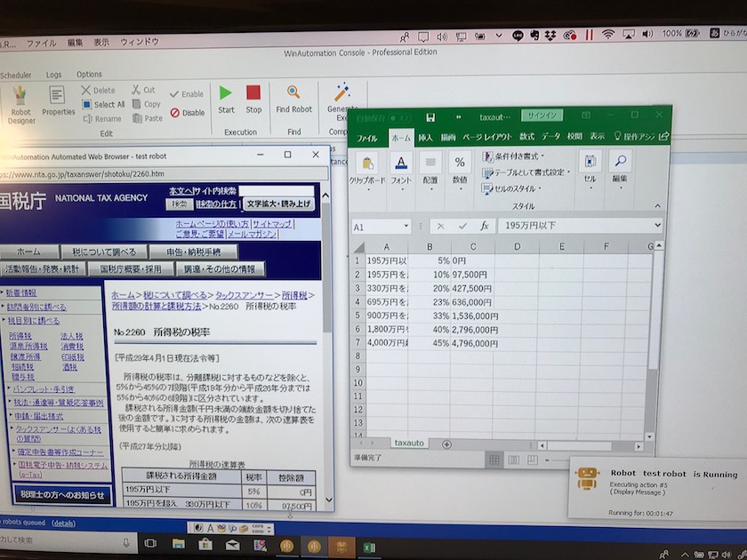Screen dimensions: 747x560
Task: Click the Wi-Fi icon in menu bar
Action: coord(608,35)
